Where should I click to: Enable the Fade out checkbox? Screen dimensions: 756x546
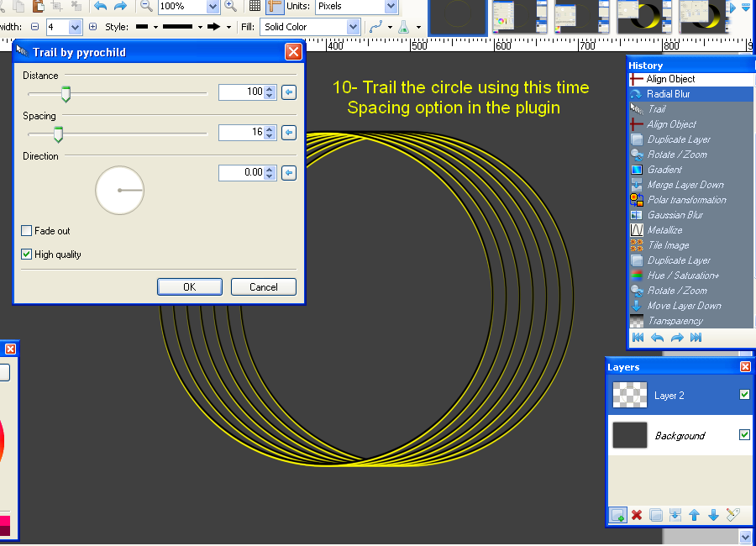[x=27, y=230]
